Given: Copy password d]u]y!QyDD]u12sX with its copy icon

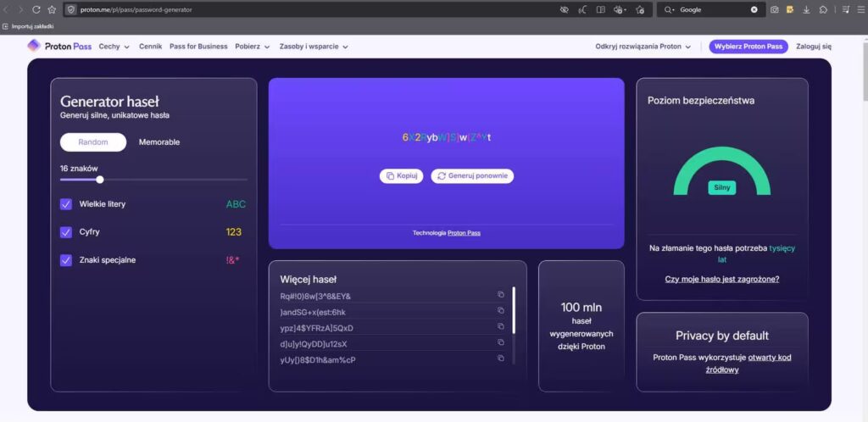Looking at the screenshot, I should pos(501,342).
